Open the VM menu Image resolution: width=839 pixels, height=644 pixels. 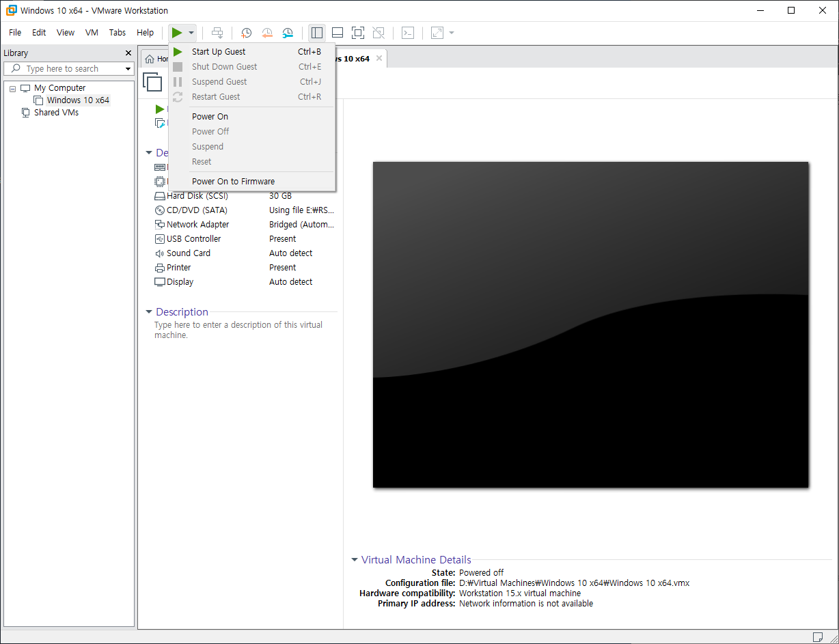[x=92, y=33]
